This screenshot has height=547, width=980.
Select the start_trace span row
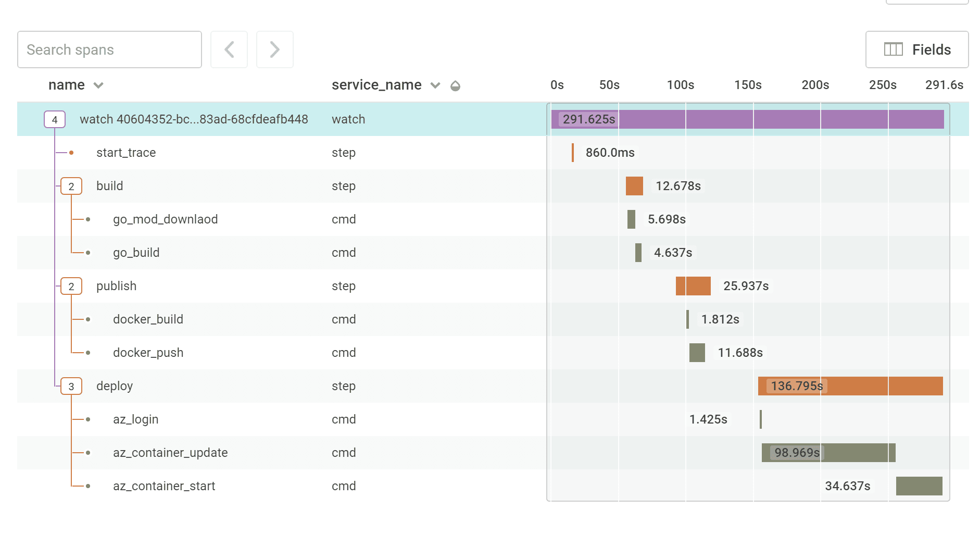[x=126, y=153]
